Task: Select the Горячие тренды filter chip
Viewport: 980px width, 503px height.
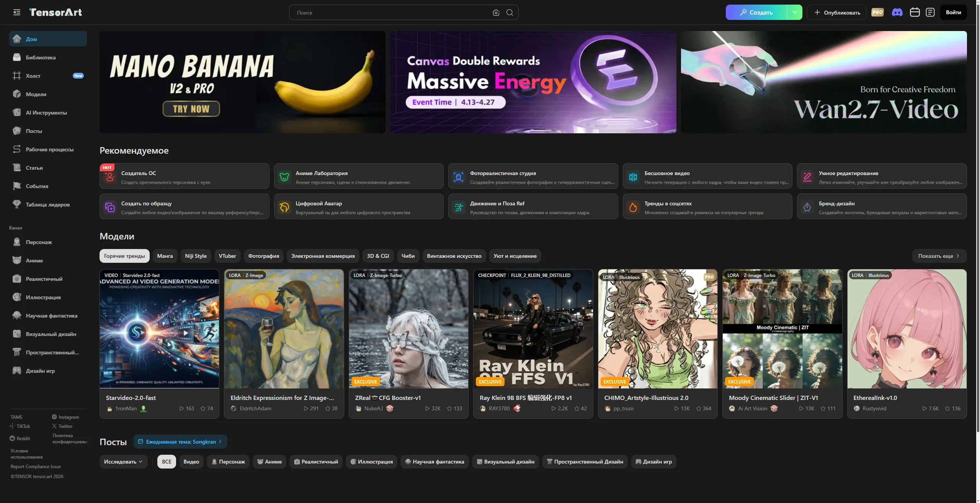Action: [x=124, y=256]
